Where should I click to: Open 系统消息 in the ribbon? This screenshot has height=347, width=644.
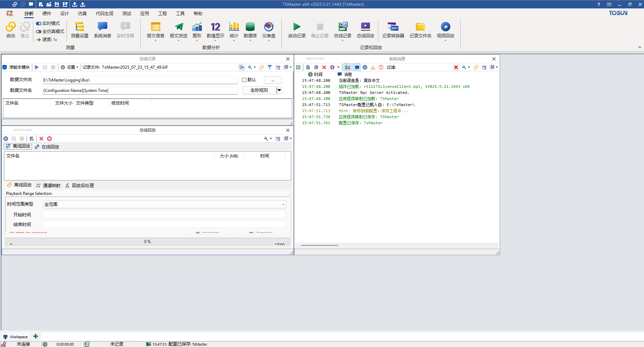(103, 30)
